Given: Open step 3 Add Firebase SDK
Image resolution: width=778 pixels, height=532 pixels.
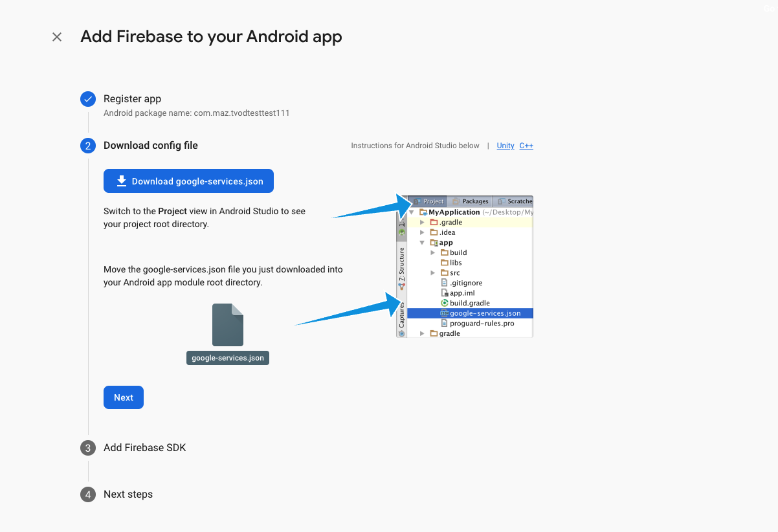Looking at the screenshot, I should click(x=145, y=448).
